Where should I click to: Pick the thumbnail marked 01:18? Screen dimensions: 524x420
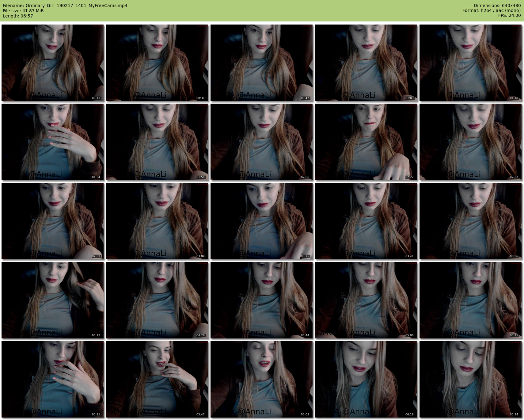[x=470, y=63]
